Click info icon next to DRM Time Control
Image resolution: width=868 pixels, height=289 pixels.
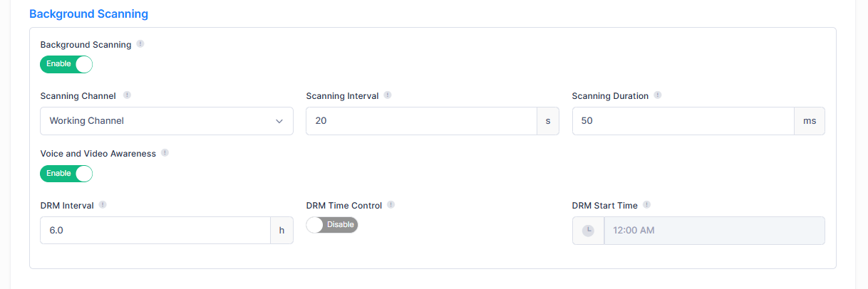click(391, 205)
